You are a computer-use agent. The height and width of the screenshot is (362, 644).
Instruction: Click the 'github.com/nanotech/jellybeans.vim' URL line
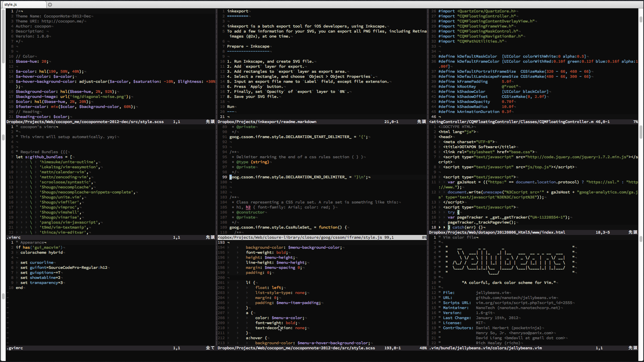click(x=516, y=298)
